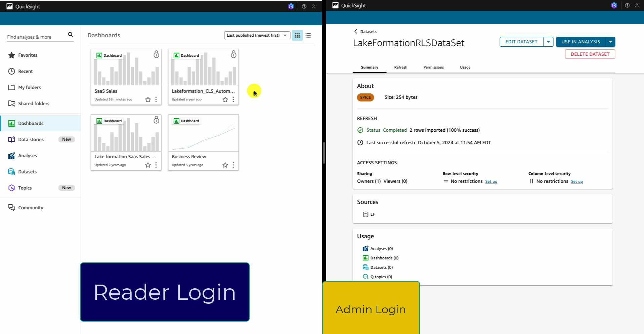Viewport: 644px width, 334px height.
Task: Click the Owners (1) sharing text
Action: [369, 181]
